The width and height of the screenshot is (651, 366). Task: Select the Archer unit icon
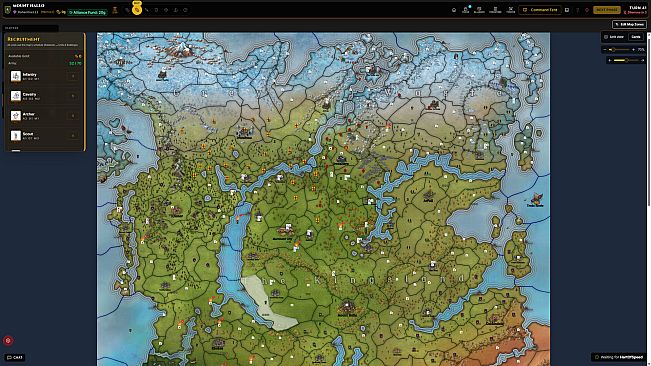[16, 115]
